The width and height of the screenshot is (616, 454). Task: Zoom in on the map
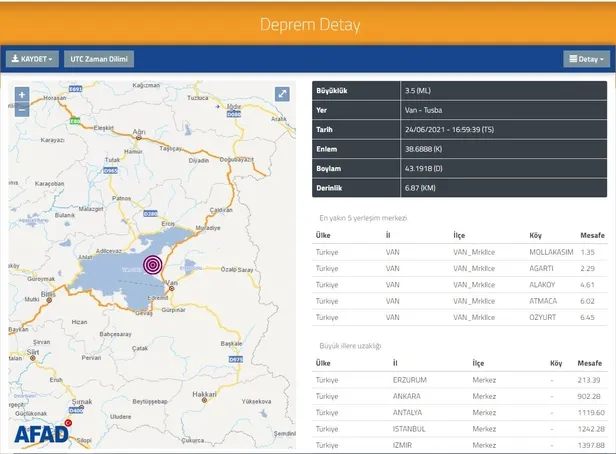pos(22,95)
